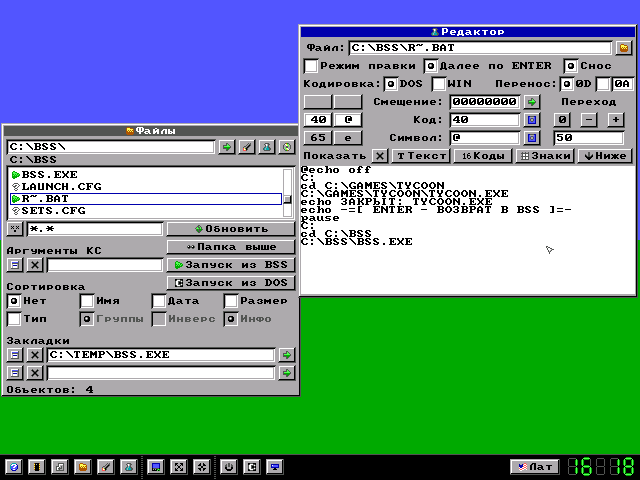Click the blue square icon beside Код field
The image size is (640, 480).
coord(531,120)
